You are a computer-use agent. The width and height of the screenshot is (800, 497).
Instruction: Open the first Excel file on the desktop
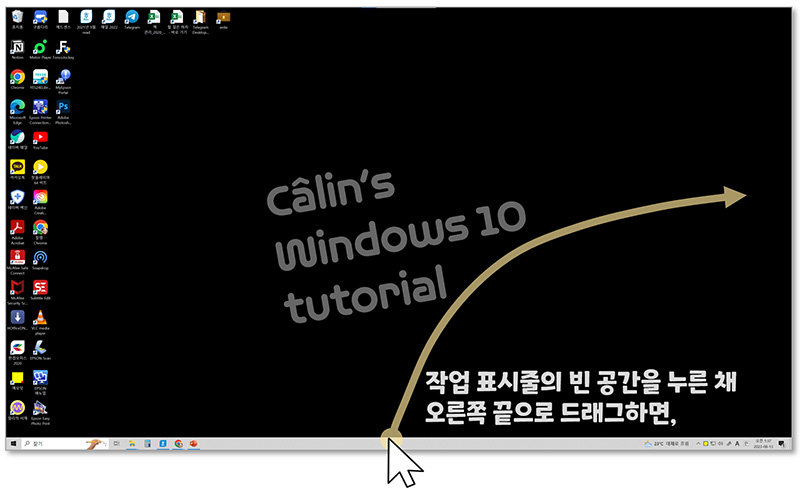tap(154, 21)
